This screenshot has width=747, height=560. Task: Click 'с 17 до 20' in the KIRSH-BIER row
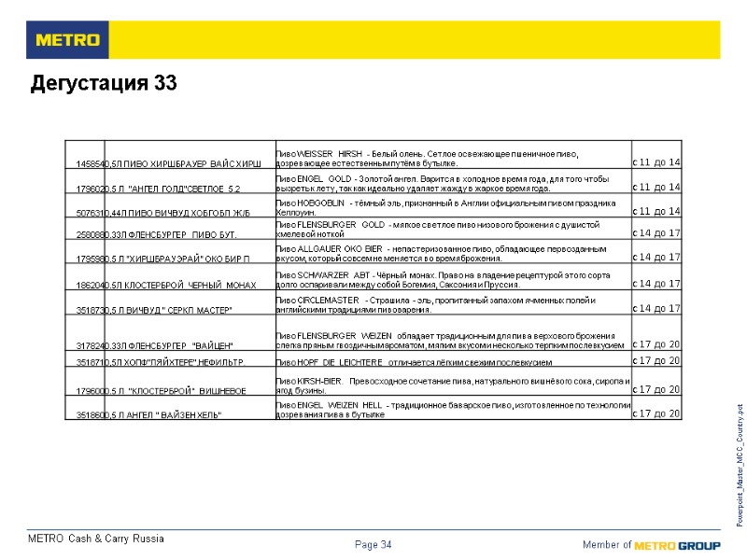click(656, 389)
